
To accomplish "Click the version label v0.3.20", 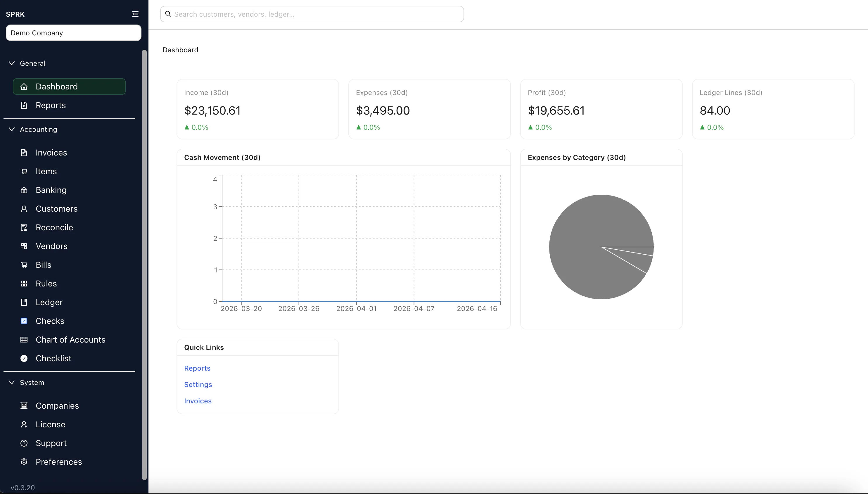I will (x=23, y=488).
